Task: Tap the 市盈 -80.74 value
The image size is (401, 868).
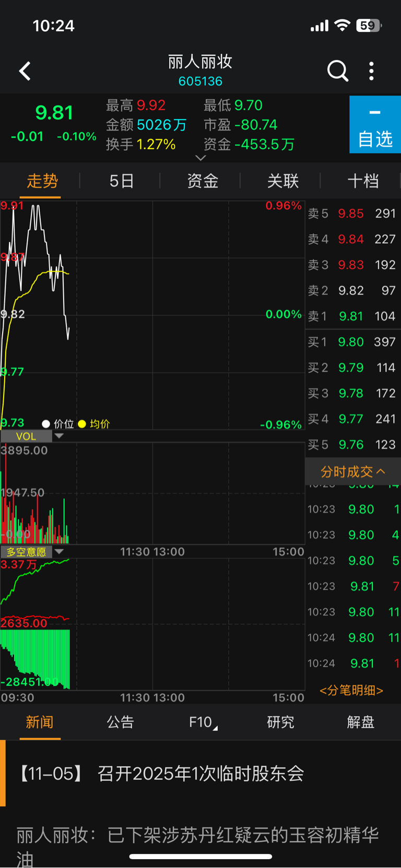Action: [256, 125]
